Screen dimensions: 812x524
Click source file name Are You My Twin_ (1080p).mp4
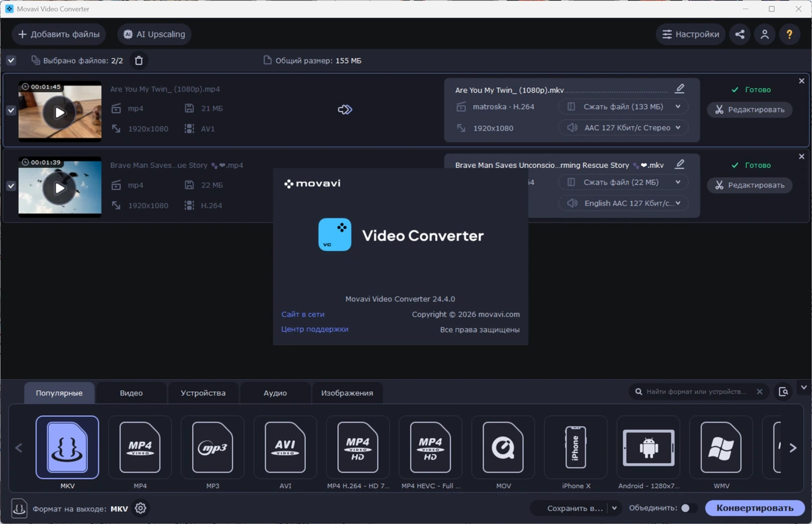[x=165, y=89]
